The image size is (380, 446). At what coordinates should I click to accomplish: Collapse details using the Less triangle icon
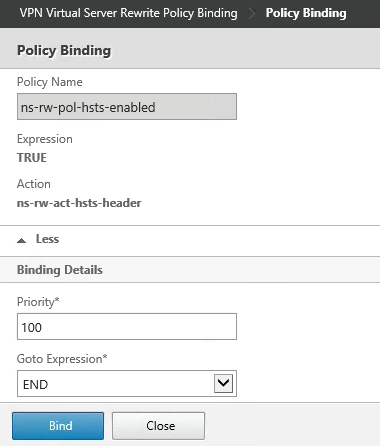coord(21,240)
